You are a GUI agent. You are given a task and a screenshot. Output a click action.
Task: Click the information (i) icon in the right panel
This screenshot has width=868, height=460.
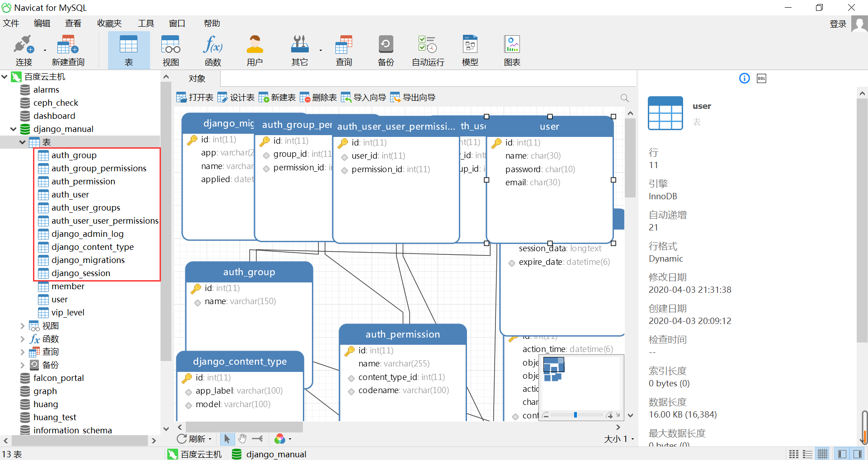tap(744, 78)
